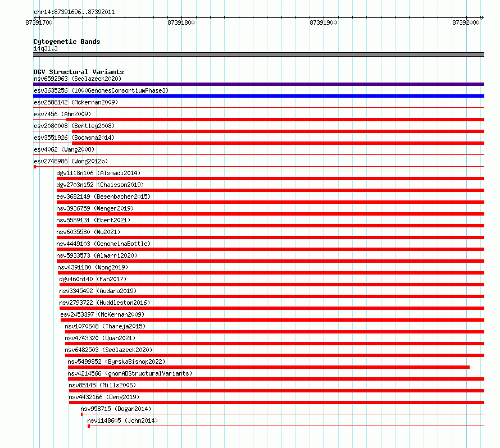Open nsv4214566 (gnomADStructuralVariants) label

(130, 373)
